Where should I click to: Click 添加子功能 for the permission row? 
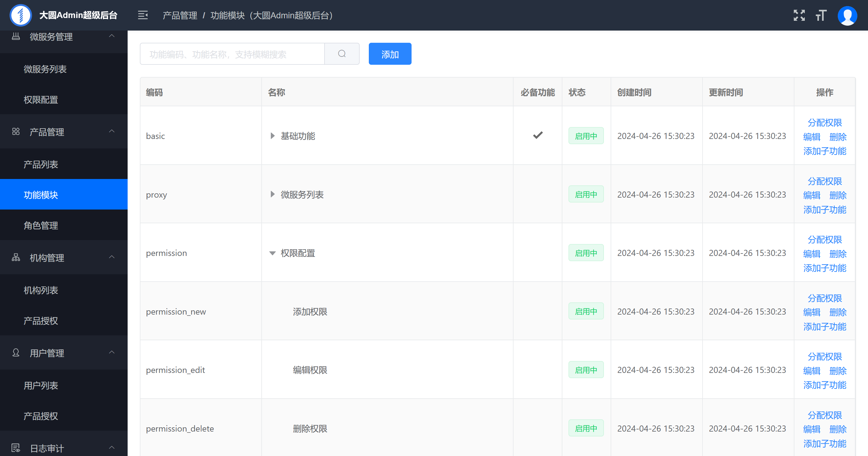[x=825, y=268]
